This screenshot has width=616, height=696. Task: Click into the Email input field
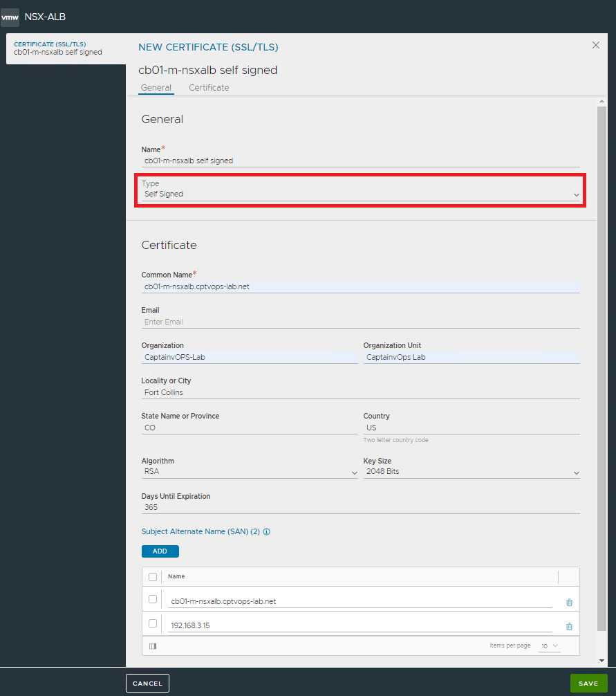click(360, 322)
